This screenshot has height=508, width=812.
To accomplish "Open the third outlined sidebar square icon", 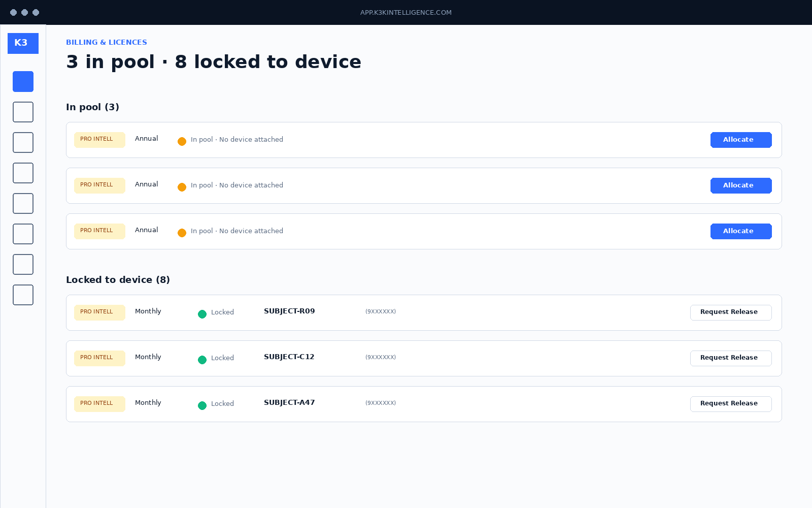I will click(23, 173).
